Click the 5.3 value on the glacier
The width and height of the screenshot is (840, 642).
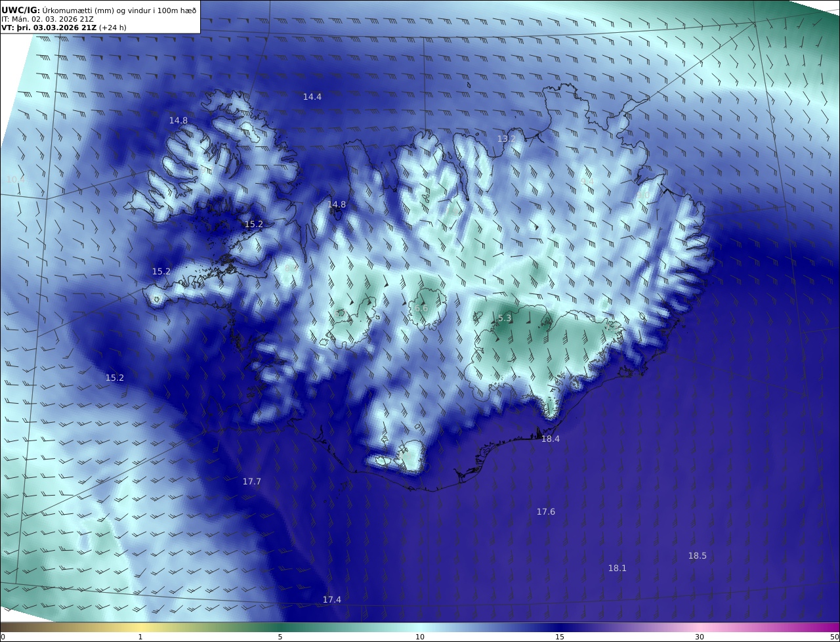(x=505, y=319)
